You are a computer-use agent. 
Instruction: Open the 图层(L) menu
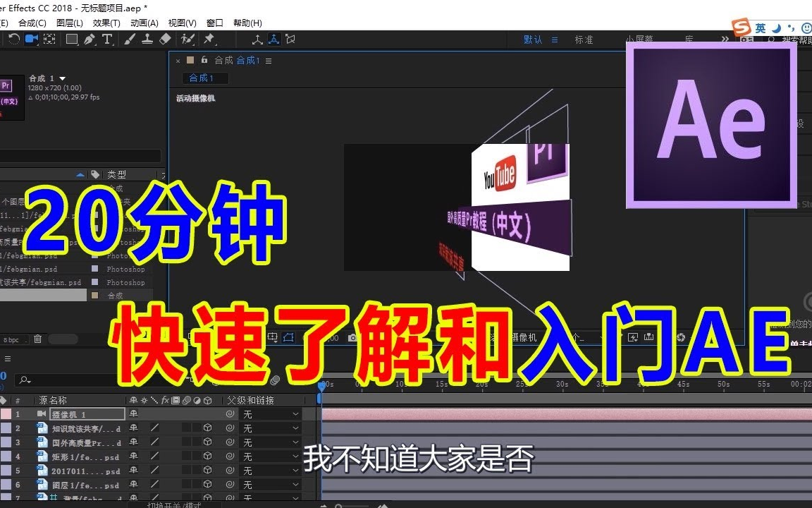click(x=68, y=22)
